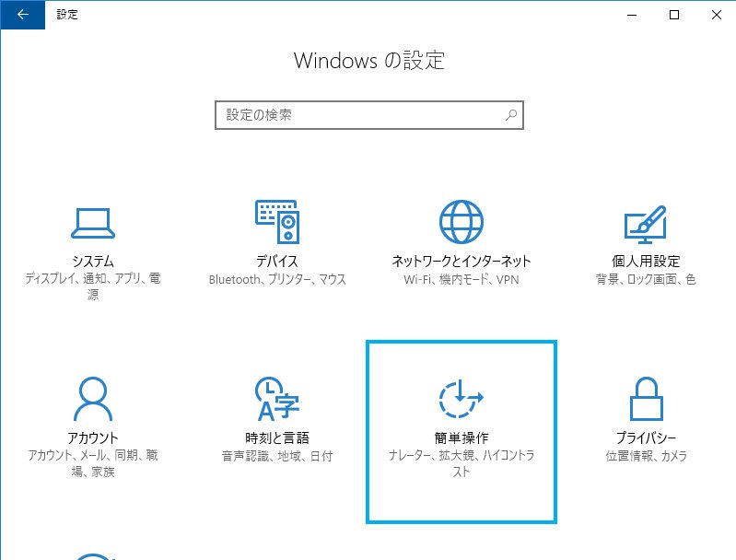Click the 位置情報、カメラ description
The height and width of the screenshot is (560, 736).
646,456
